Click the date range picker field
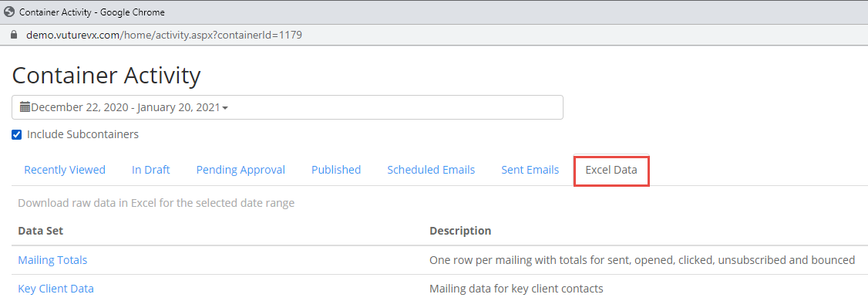Image resolution: width=868 pixels, height=301 pixels. (288, 107)
